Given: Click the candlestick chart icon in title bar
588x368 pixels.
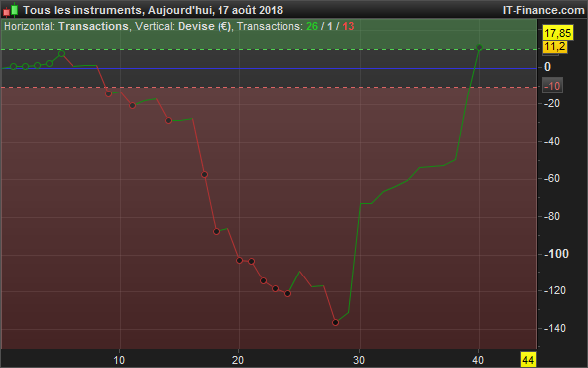Looking at the screenshot, I should pyautogui.click(x=11, y=10).
